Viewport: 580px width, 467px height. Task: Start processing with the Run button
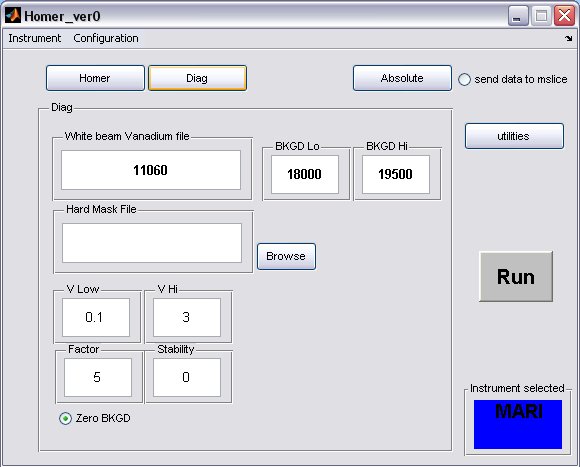coord(516,277)
